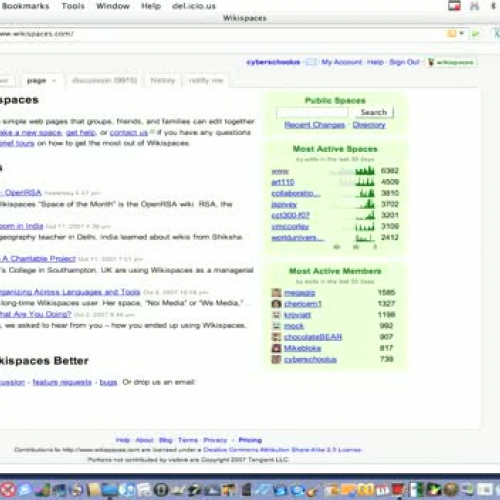The image size is (500, 500).
Task: Open the chocolateBEAR member avatar
Action: (276, 337)
